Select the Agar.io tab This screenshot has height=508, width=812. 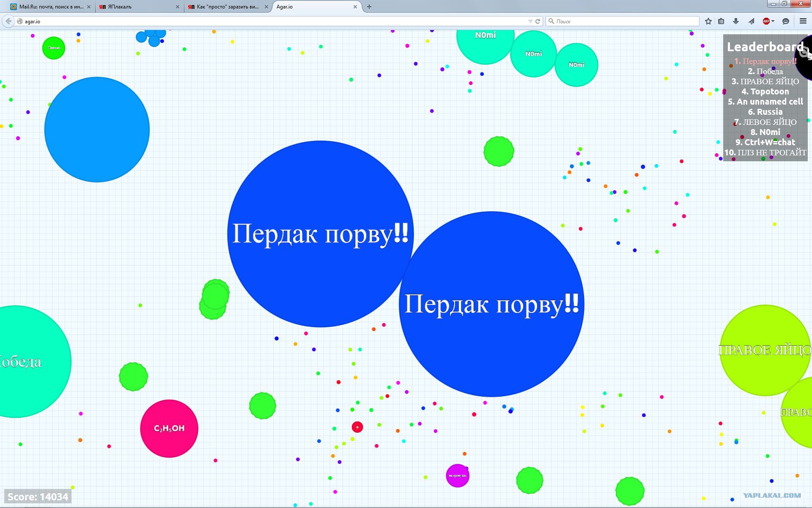(x=317, y=7)
